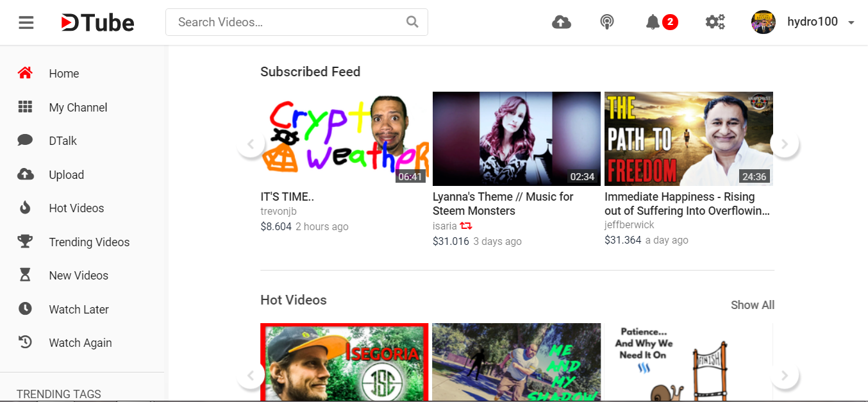The height and width of the screenshot is (402, 868).
Task: Click the $8.604 payout value
Action: pos(276,226)
